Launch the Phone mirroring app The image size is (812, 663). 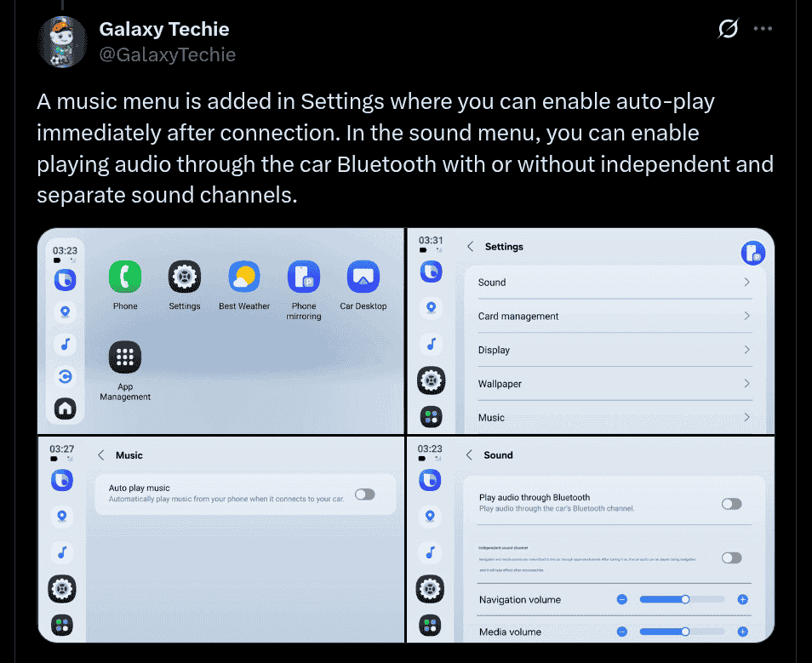304,277
